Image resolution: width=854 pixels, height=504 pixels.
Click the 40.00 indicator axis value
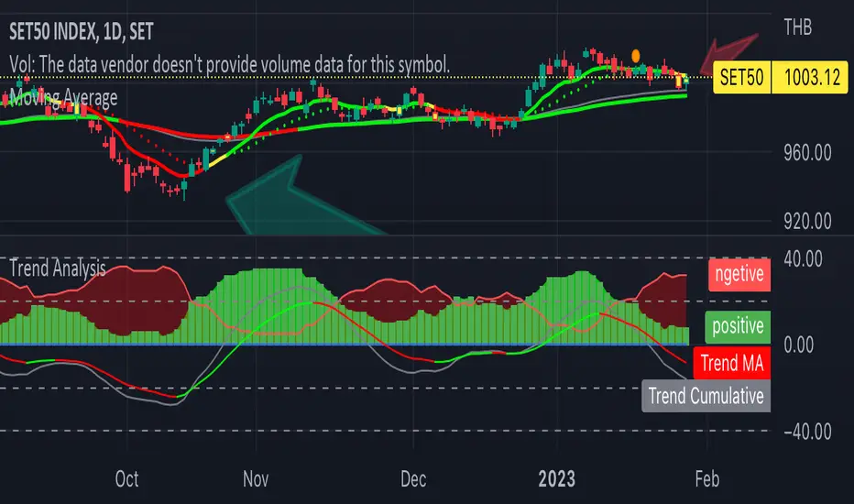pyautogui.click(x=803, y=258)
